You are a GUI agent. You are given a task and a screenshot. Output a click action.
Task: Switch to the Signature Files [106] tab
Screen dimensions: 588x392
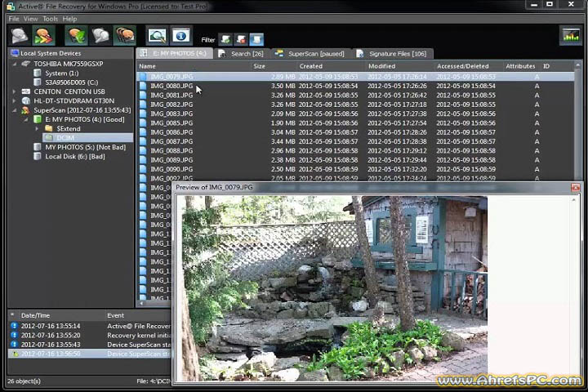pyautogui.click(x=397, y=54)
